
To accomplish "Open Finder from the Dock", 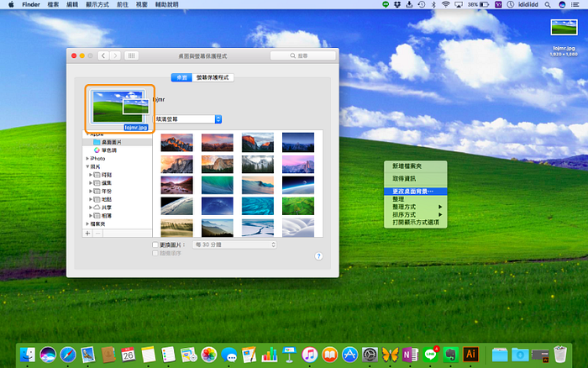I will [x=28, y=355].
